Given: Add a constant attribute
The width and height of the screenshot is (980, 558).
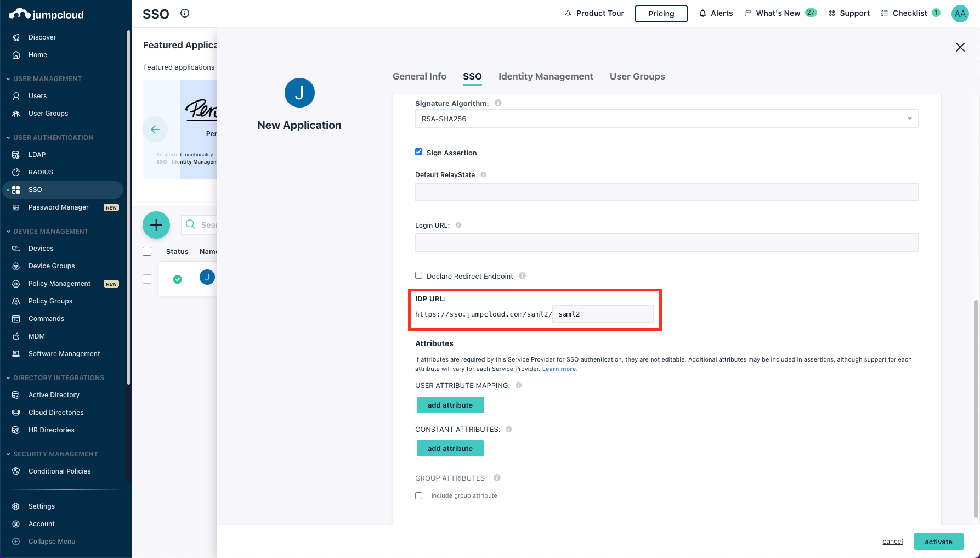Looking at the screenshot, I should coord(450,448).
